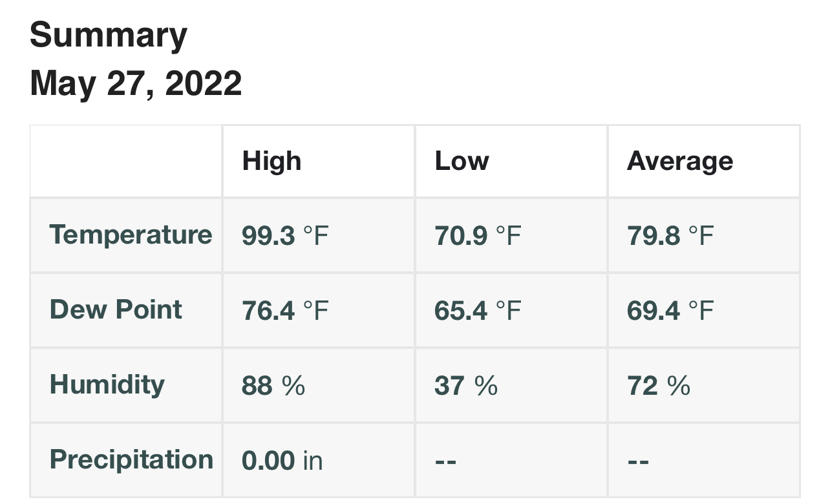Click the Precipitation row label
This screenshot has width=830, height=504.
(x=131, y=459)
